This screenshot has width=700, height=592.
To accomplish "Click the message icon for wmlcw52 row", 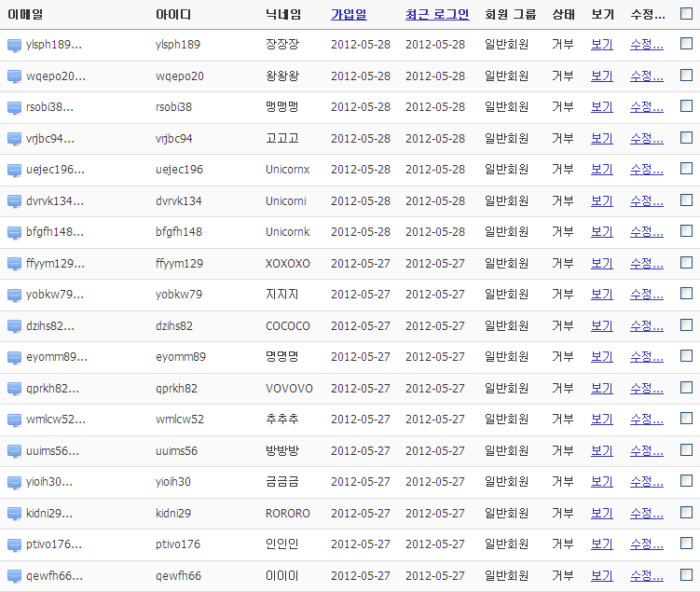I will pos(14,420).
